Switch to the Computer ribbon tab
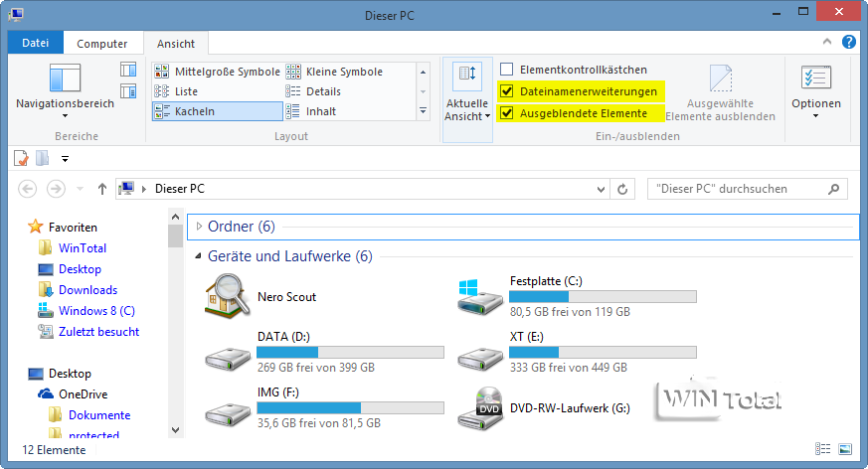The image size is (868, 469). click(x=102, y=44)
